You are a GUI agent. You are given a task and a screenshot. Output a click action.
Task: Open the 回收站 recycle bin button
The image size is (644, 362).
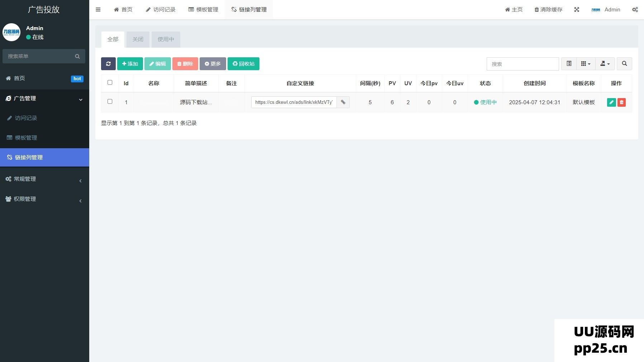pyautogui.click(x=243, y=64)
